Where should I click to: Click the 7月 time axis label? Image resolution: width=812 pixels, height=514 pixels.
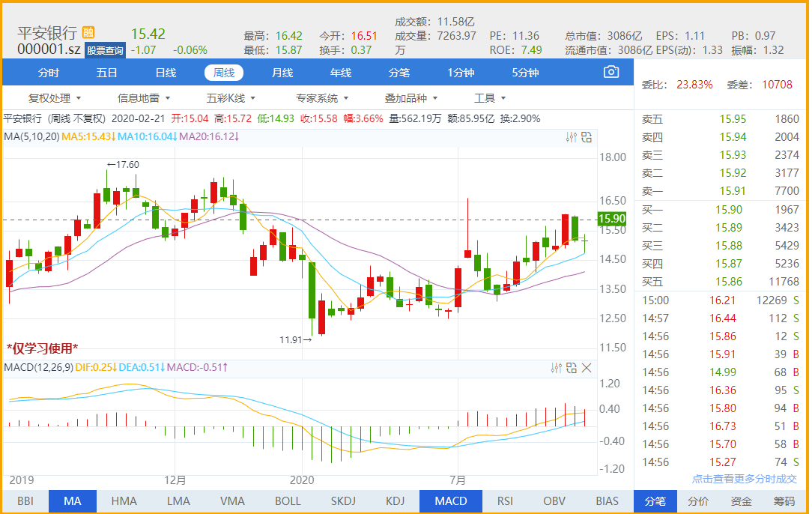(x=457, y=480)
